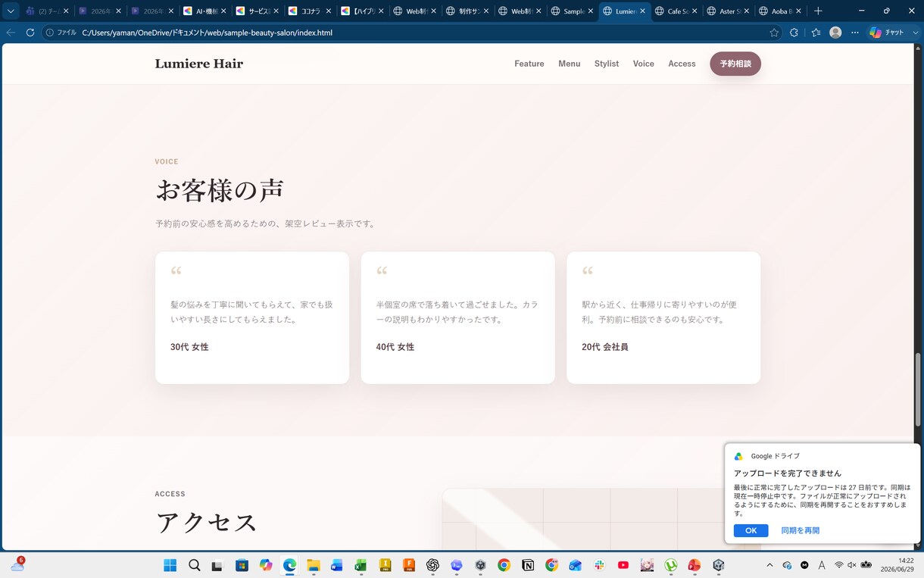The width and height of the screenshot is (924, 578).
Task: Switch to the AI・機械 tab
Action: pos(201,11)
